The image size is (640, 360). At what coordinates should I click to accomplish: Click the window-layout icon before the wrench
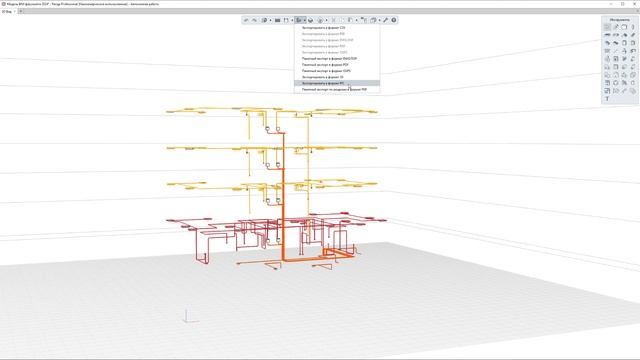point(373,20)
